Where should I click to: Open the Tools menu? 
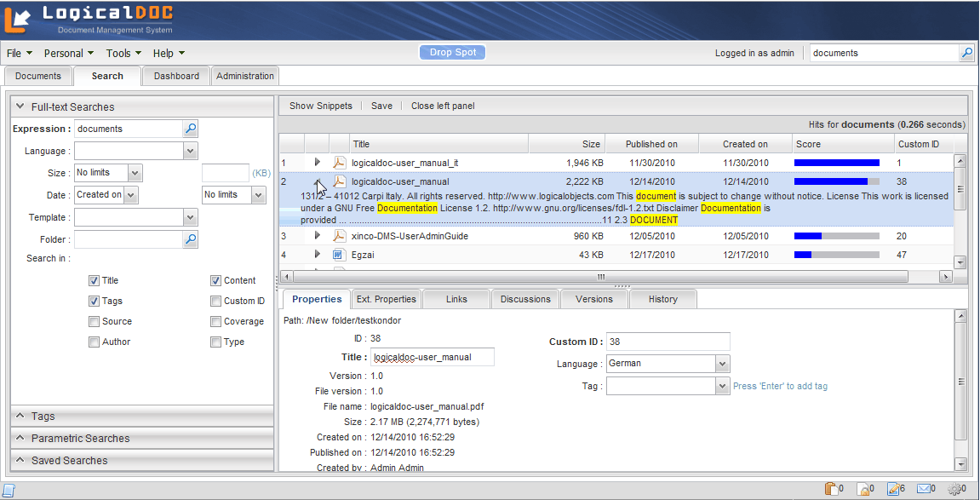123,54
